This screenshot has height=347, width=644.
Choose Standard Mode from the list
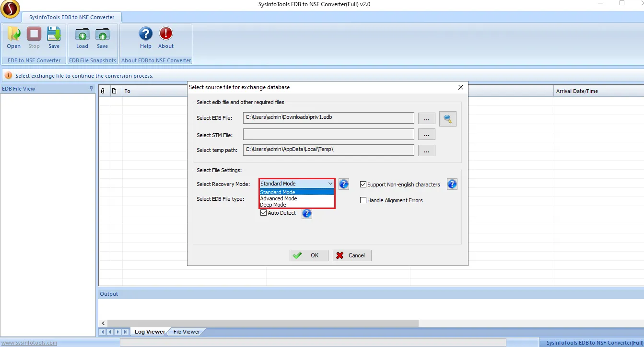coord(296,192)
